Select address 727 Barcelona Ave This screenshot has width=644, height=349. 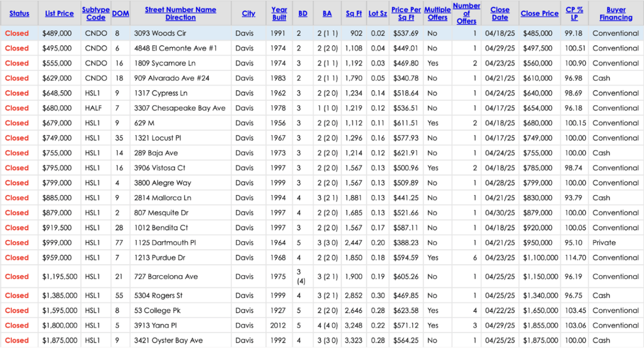coord(166,276)
